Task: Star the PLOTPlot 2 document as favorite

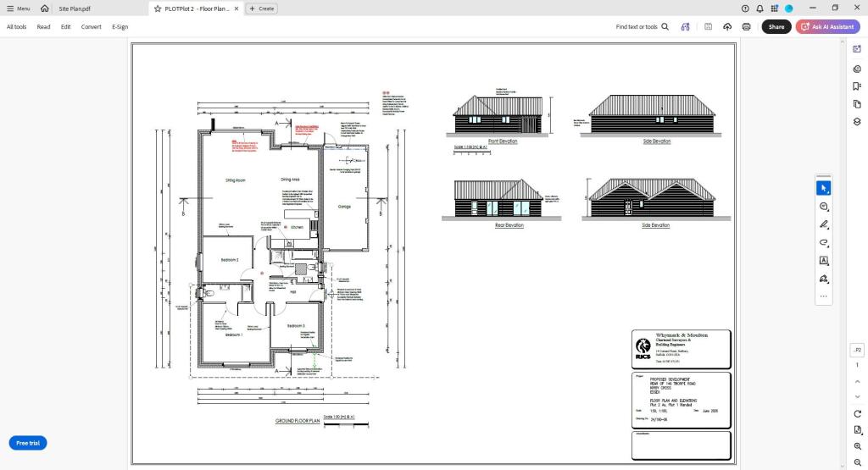Action: click(x=158, y=8)
